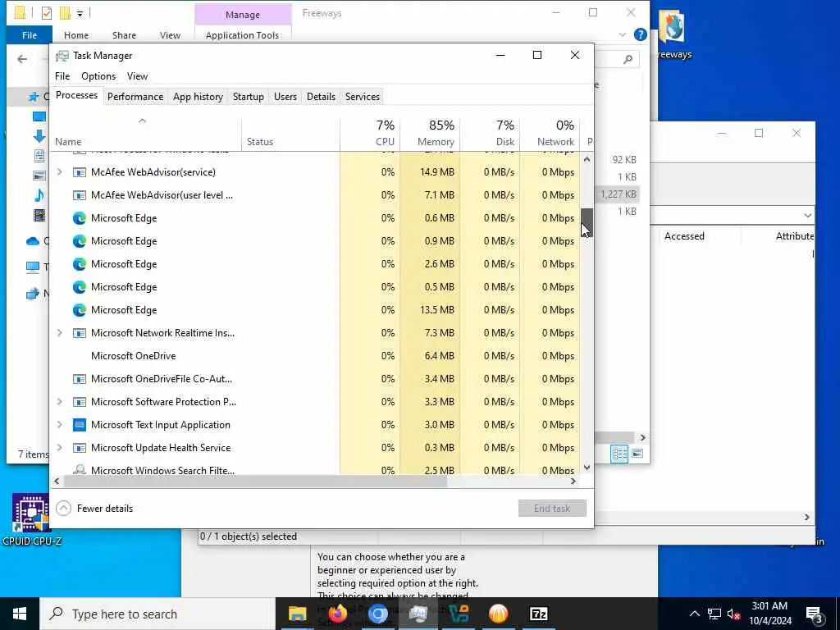Click the Status column header
Image resolution: width=840 pixels, height=630 pixels.
(x=291, y=134)
